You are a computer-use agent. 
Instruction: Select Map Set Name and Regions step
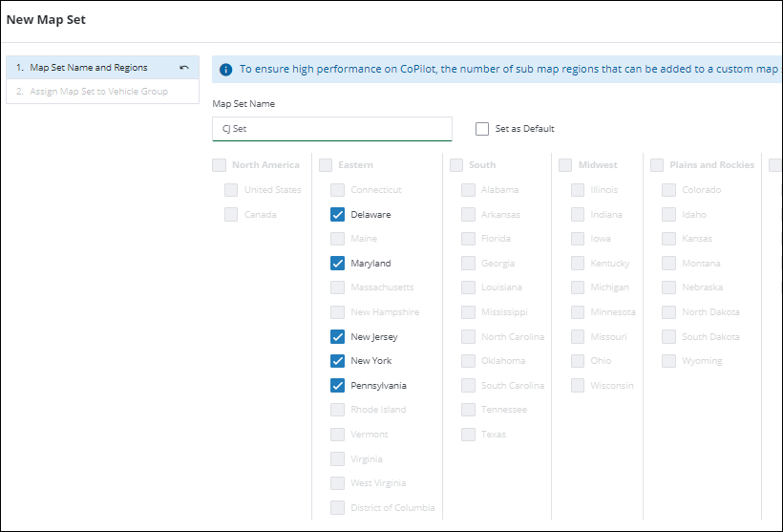89,68
